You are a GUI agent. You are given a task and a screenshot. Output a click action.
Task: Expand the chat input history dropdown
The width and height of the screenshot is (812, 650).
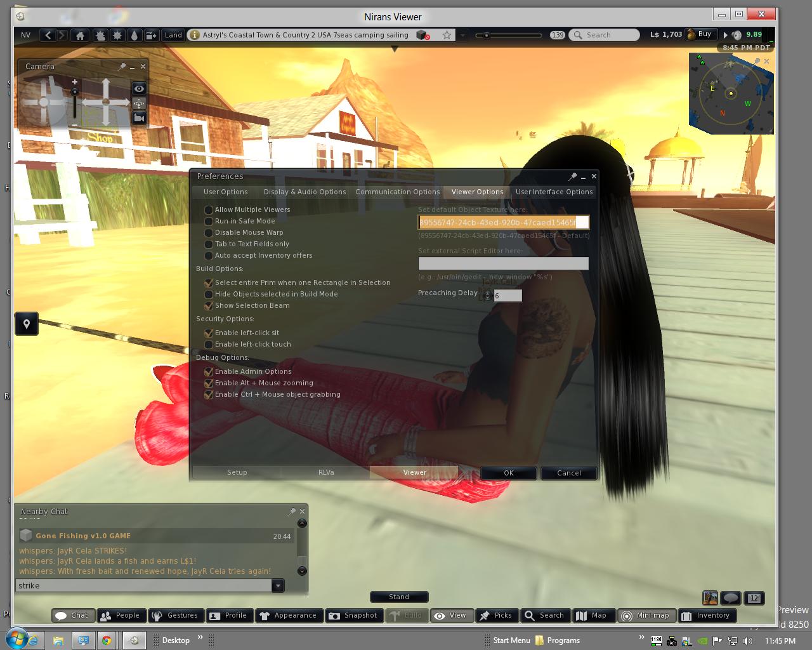tap(277, 586)
